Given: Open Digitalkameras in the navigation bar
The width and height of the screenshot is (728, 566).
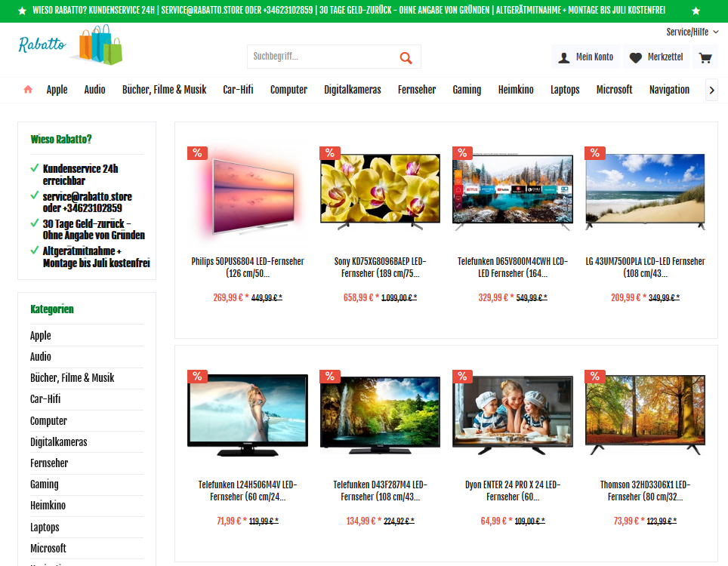Looking at the screenshot, I should point(353,90).
